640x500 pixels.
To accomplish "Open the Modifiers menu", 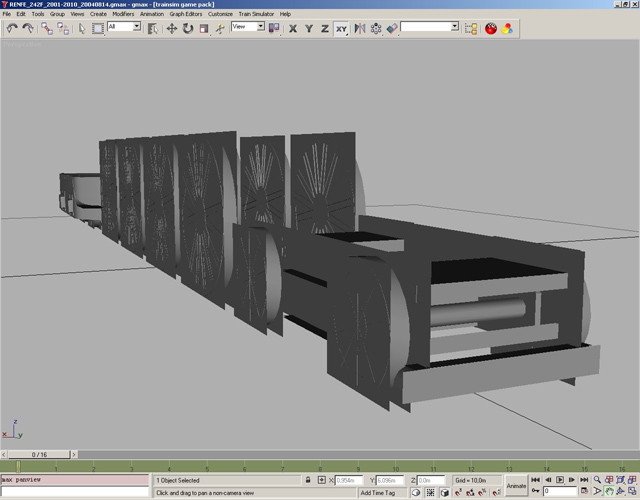I will point(123,14).
